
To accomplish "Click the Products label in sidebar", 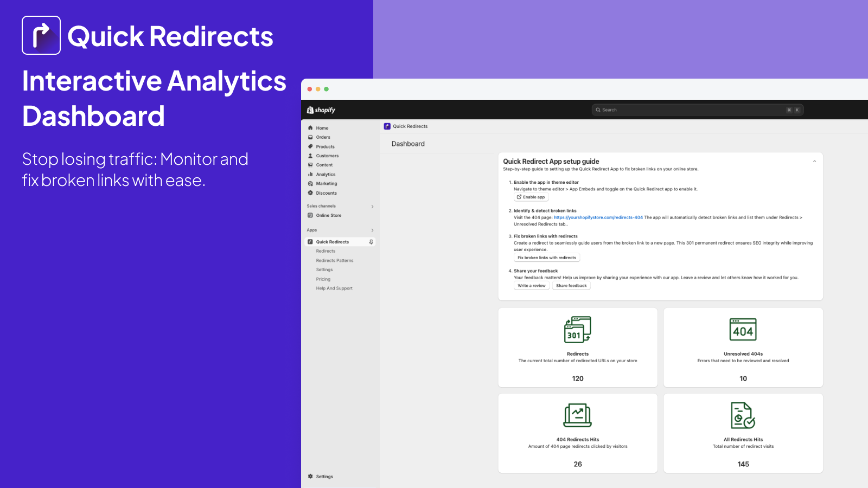I will coord(325,146).
